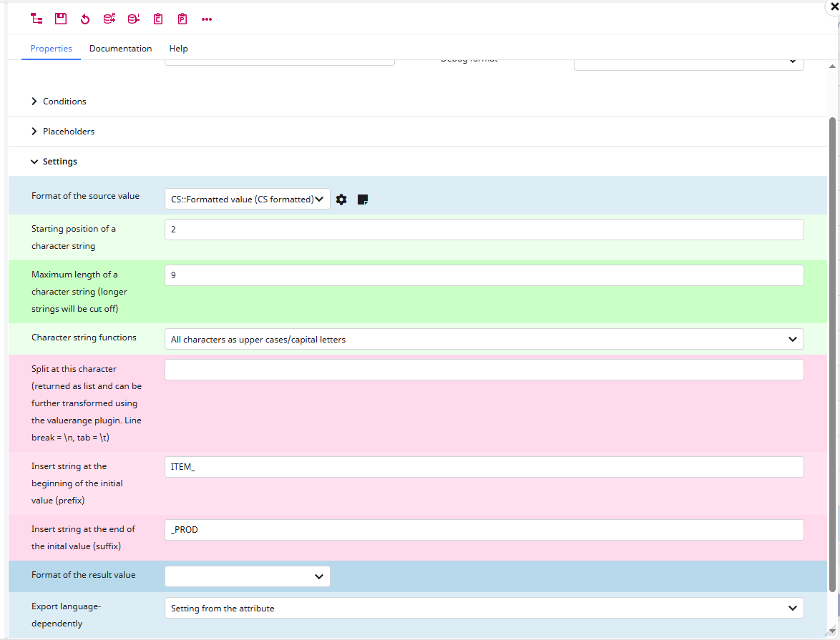Image resolution: width=840 pixels, height=640 pixels.
Task: Open the ellipsis more-options icon
Action: point(206,19)
